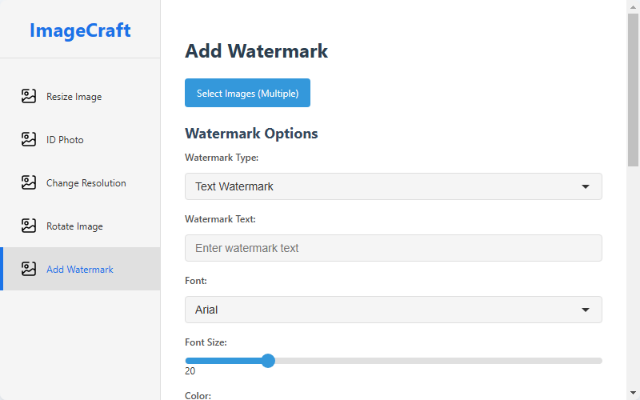Viewport: 640px width, 400px height.
Task: Open the Resize Image menu entry
Action: (x=74, y=97)
